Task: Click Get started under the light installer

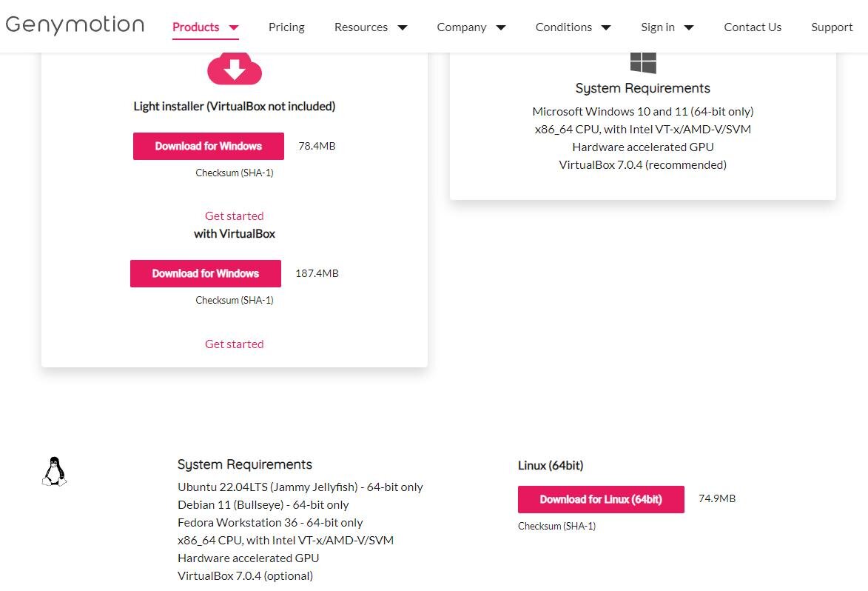Action: (234, 216)
